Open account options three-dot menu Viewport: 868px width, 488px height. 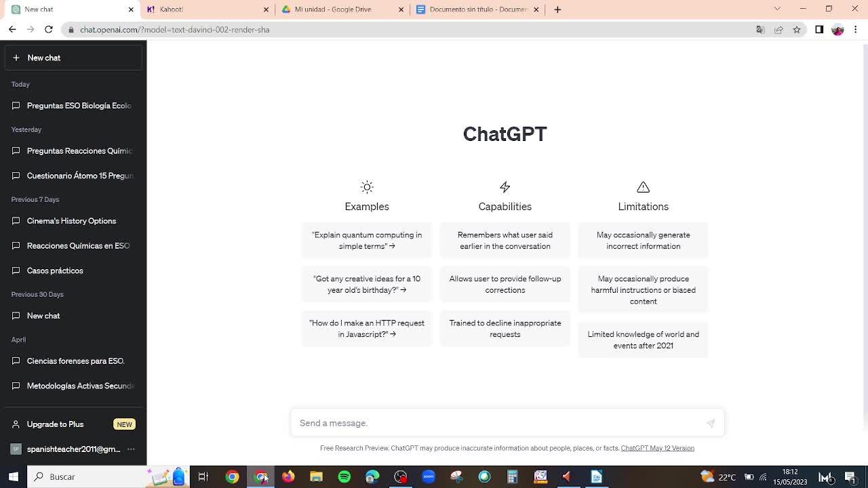[131, 449]
